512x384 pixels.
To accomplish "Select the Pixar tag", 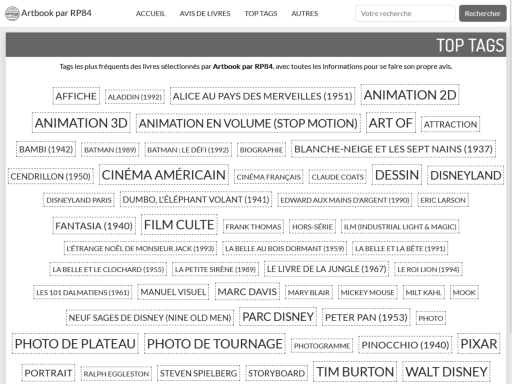I will (479, 344).
